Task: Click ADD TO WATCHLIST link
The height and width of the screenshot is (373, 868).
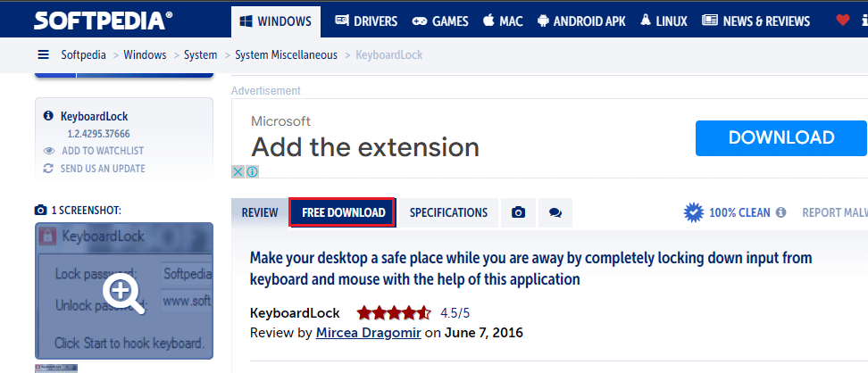Action: 103,151
